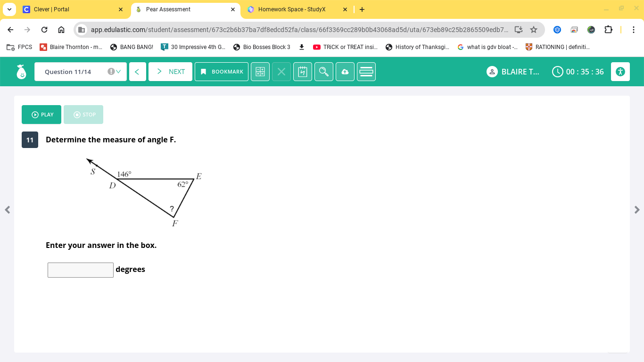Navigate back in browser history

click(10, 30)
